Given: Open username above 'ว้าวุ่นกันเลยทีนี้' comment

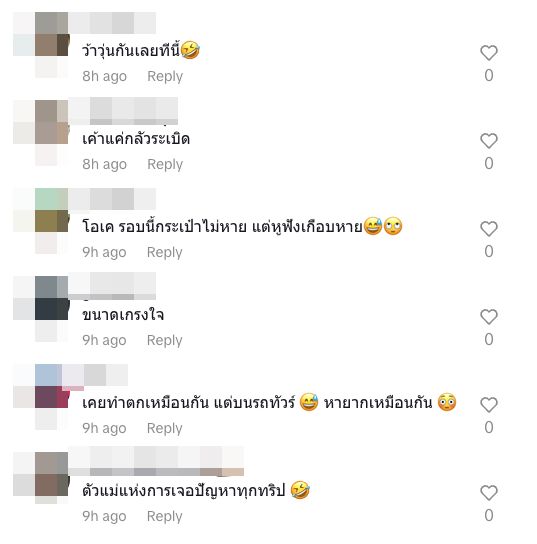Looking at the screenshot, I should 112,23.
